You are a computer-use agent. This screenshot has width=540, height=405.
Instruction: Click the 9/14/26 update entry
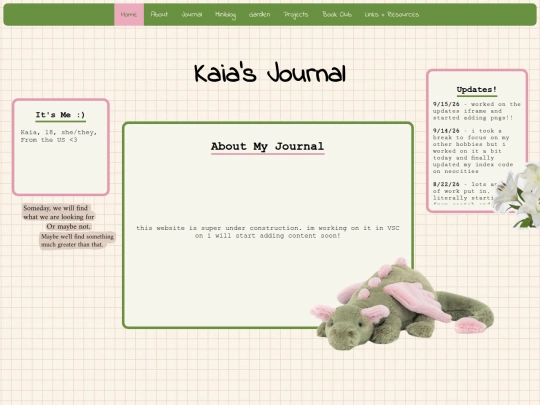click(x=473, y=151)
